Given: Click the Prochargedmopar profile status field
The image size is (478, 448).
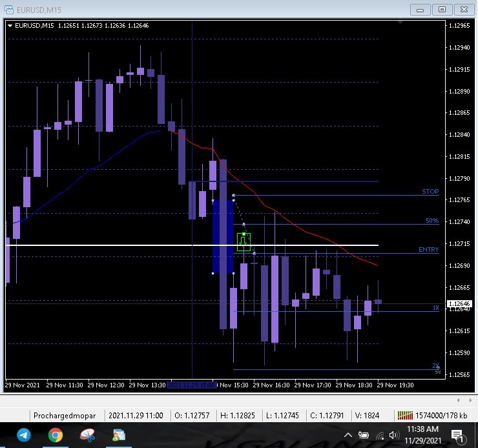Looking at the screenshot, I should coord(65,416).
